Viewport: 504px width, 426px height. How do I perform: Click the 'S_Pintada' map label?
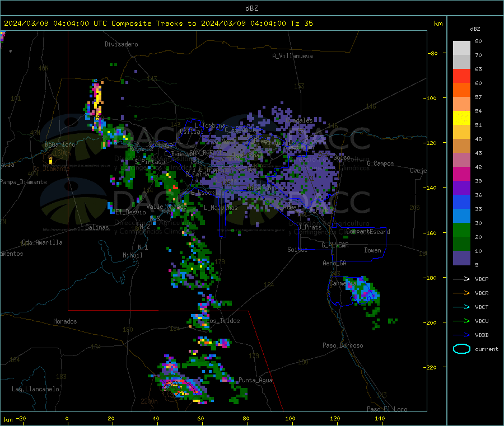[150, 162]
